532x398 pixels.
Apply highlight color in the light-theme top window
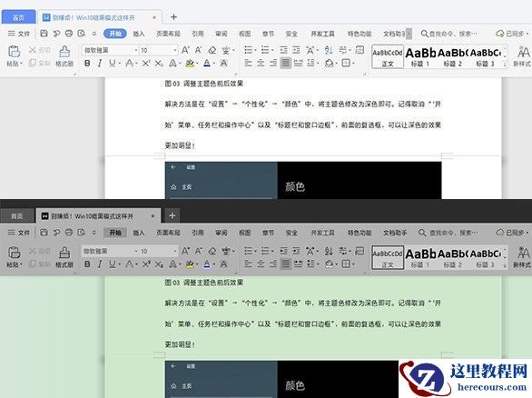(190, 64)
